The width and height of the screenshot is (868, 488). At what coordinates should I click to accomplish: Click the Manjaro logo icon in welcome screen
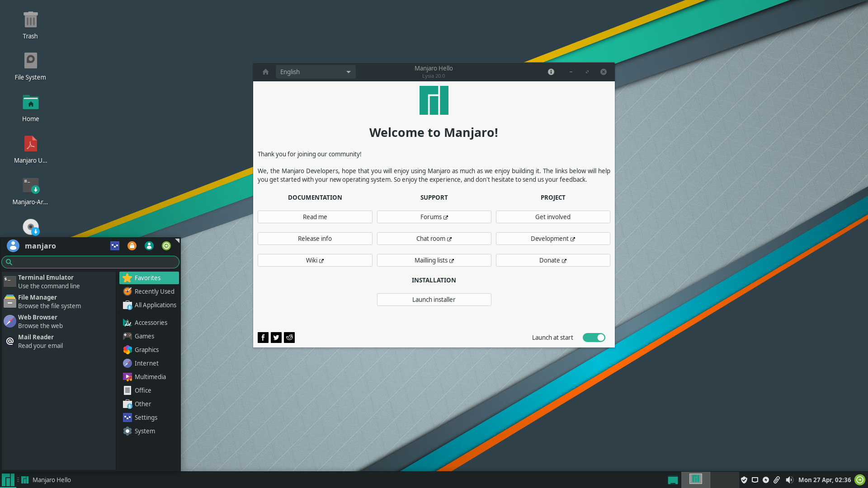434,100
